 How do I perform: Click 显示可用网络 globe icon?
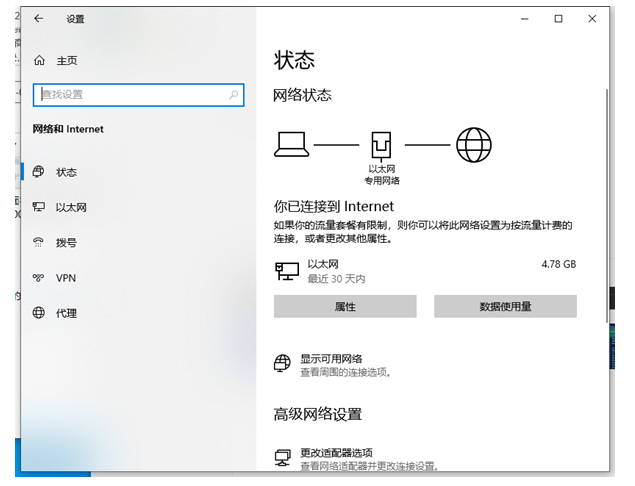(x=282, y=363)
